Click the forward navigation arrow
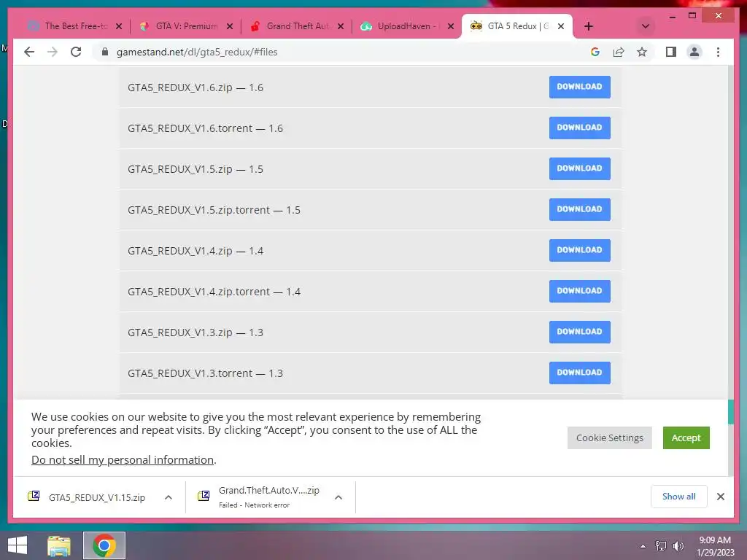Screen dimensions: 747x560 [53, 52]
